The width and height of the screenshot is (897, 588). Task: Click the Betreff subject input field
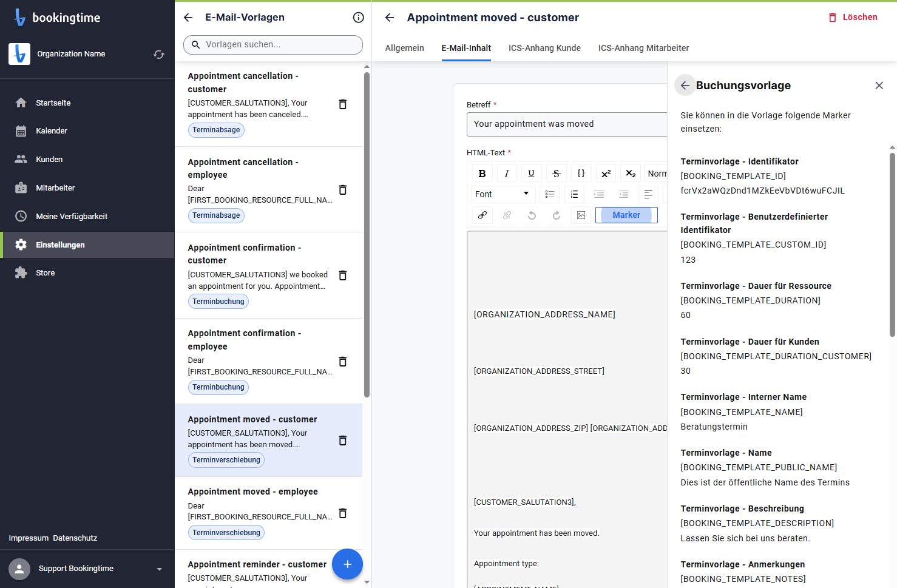click(567, 124)
